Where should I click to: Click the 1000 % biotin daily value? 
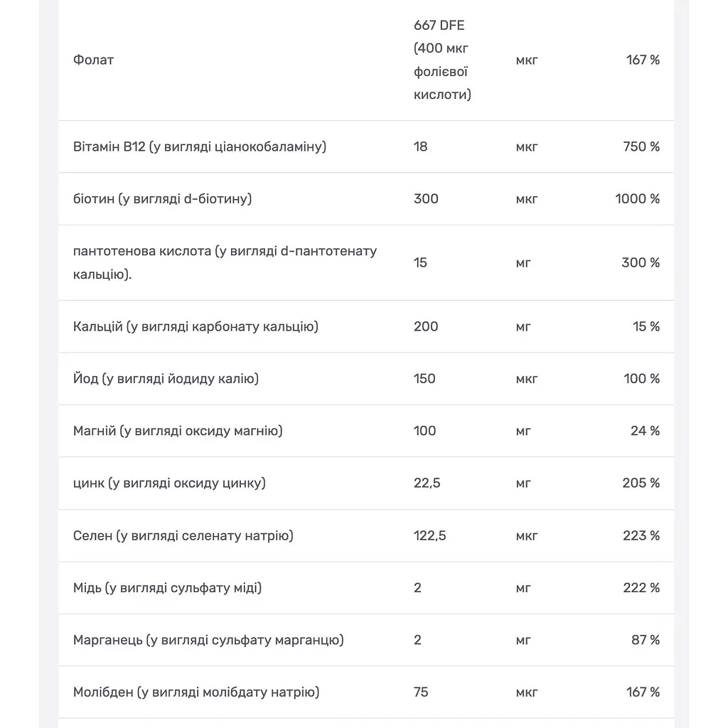pyautogui.click(x=638, y=199)
